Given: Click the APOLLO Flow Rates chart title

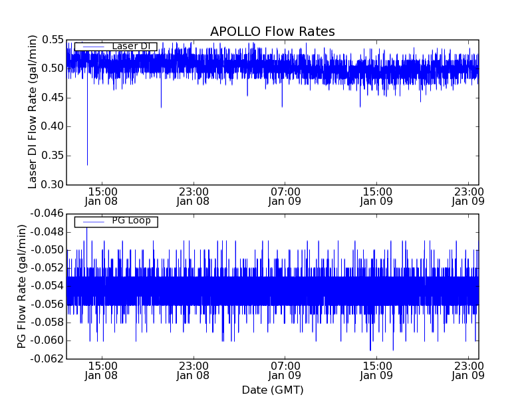Looking at the screenshot, I should click(272, 32).
